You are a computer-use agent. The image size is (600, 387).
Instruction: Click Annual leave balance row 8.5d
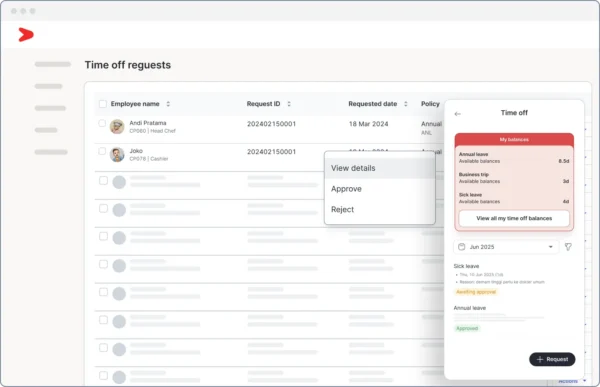coord(514,158)
